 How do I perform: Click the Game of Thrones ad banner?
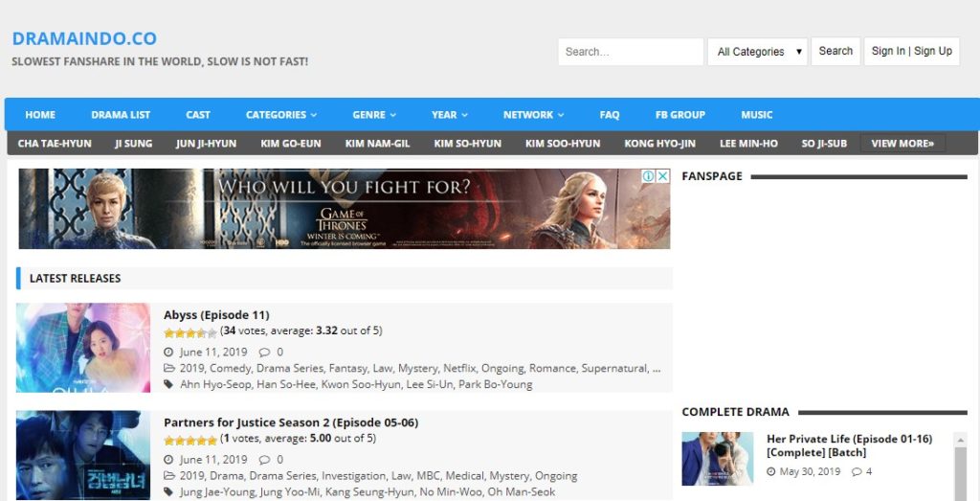(x=345, y=209)
